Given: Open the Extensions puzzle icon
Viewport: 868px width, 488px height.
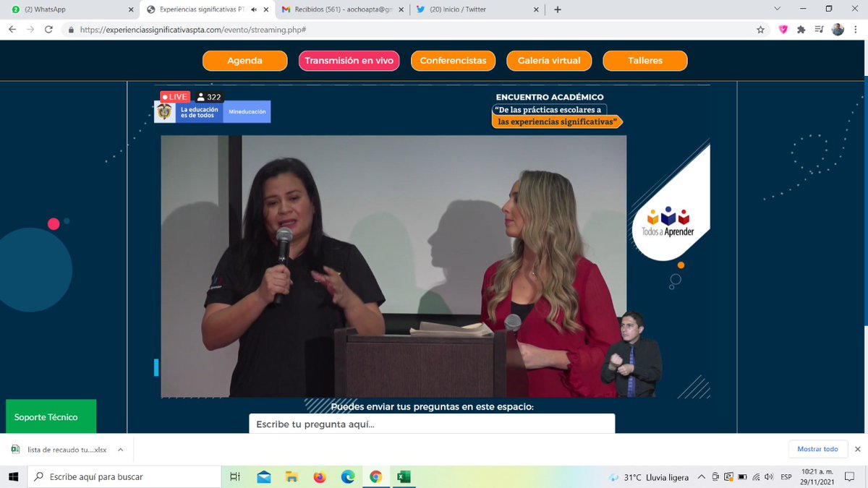Looking at the screenshot, I should point(801,30).
